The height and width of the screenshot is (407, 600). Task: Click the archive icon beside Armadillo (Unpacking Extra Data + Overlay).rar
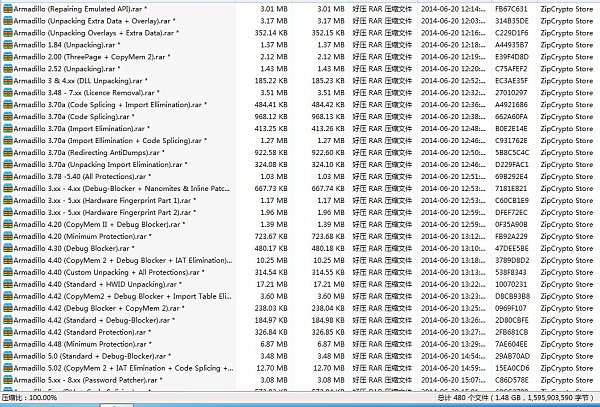click(x=8, y=21)
